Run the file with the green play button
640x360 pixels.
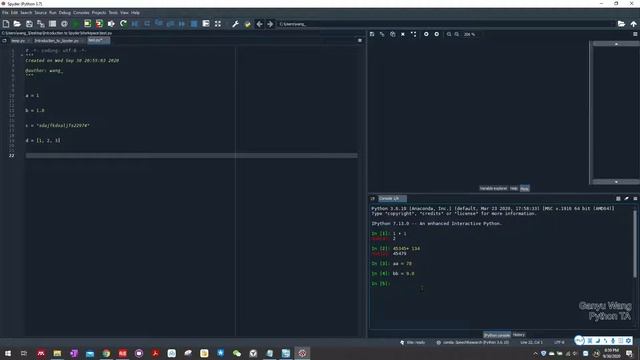(x=76, y=24)
